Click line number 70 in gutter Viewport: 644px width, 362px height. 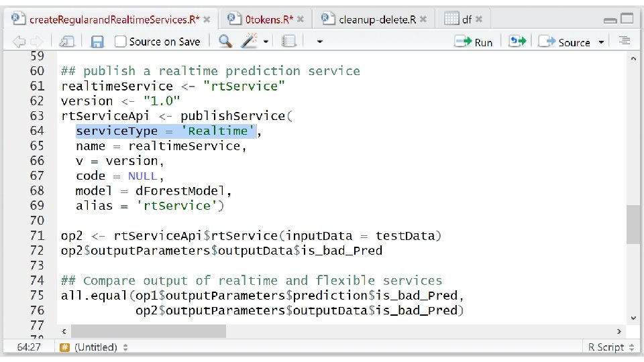(37, 221)
